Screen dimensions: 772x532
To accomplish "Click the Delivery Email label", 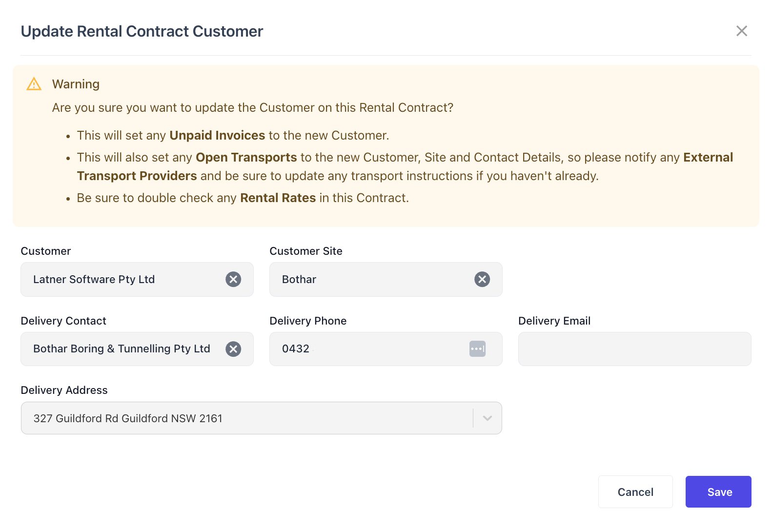I will click(554, 321).
